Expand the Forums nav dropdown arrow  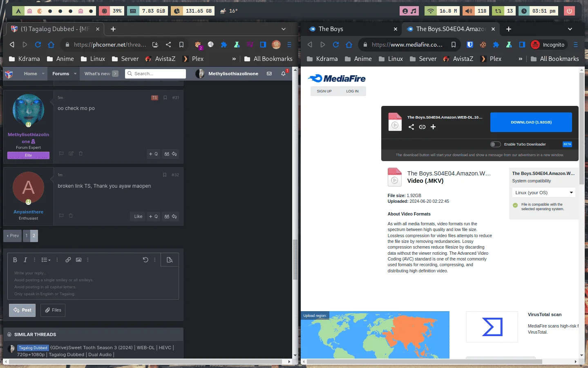75,74
